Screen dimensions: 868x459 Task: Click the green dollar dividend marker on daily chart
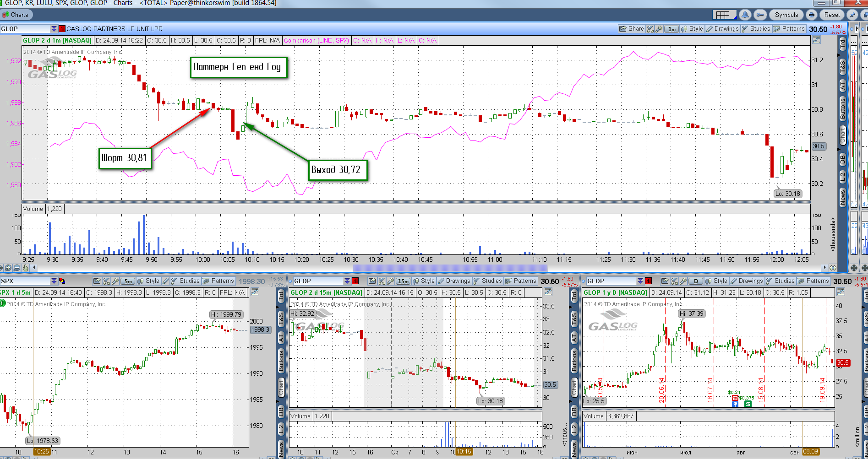click(748, 404)
